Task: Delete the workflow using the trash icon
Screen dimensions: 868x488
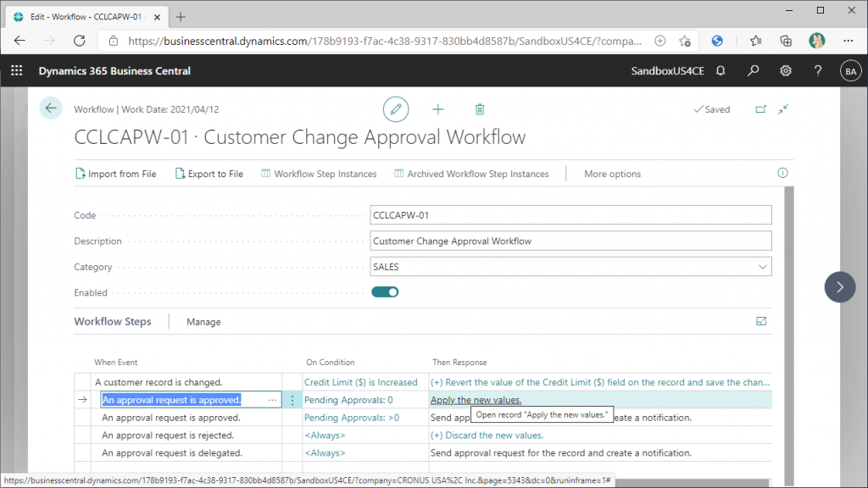Action: [x=480, y=109]
